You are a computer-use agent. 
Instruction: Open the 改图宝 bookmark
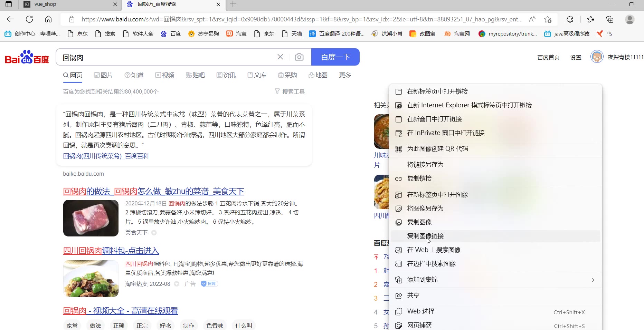coord(422,34)
